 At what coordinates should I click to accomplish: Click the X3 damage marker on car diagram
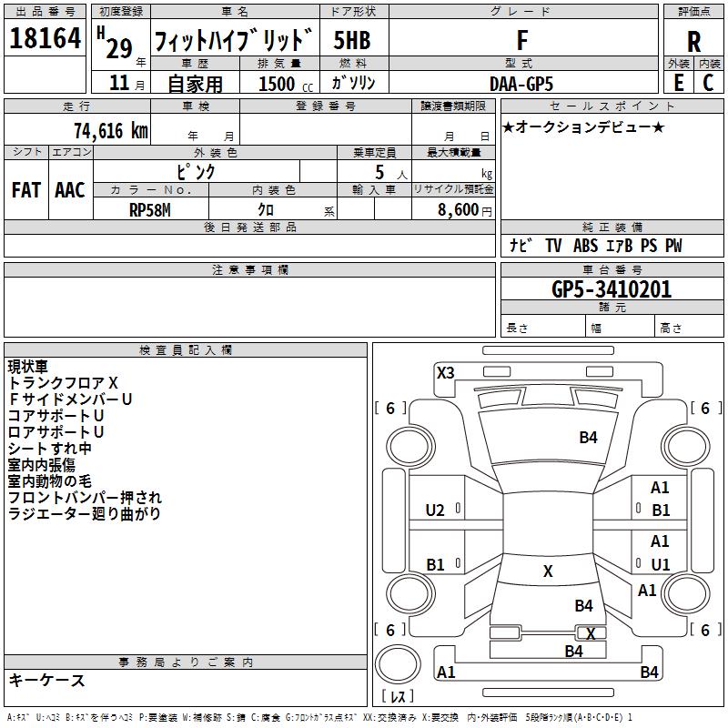(446, 372)
